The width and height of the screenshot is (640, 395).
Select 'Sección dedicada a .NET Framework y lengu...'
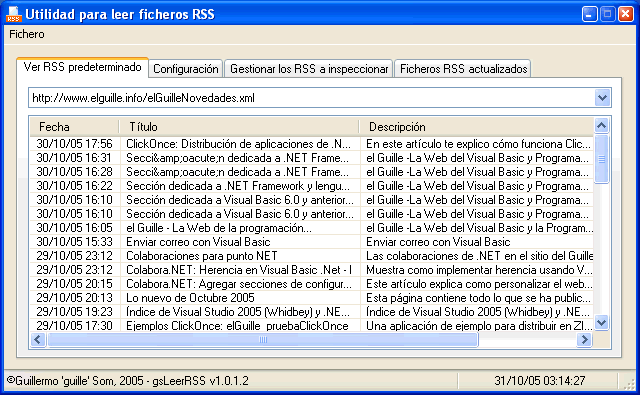click(x=238, y=186)
